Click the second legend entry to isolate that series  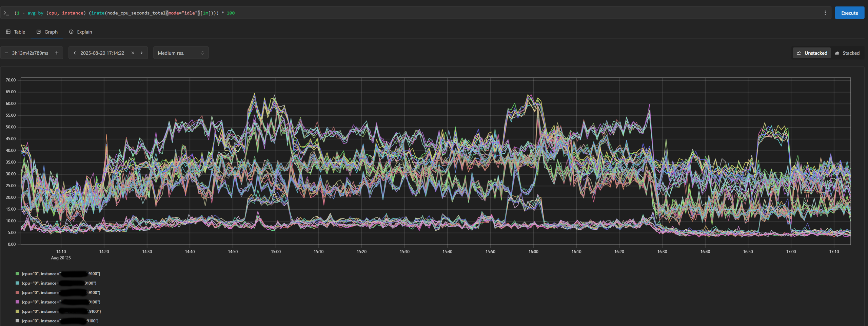pyautogui.click(x=59, y=283)
